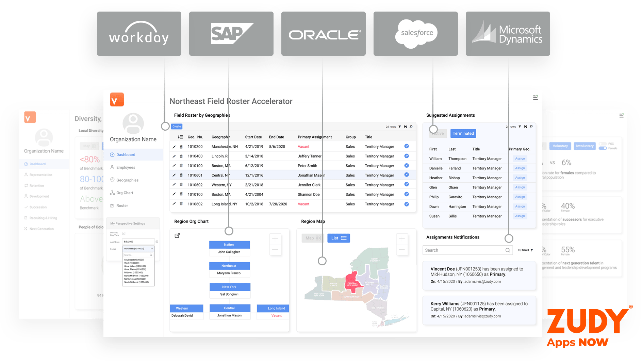Viewport: 643px width, 364px height.
Task: Switch Suggested Assignments to Active
Action: click(x=438, y=134)
